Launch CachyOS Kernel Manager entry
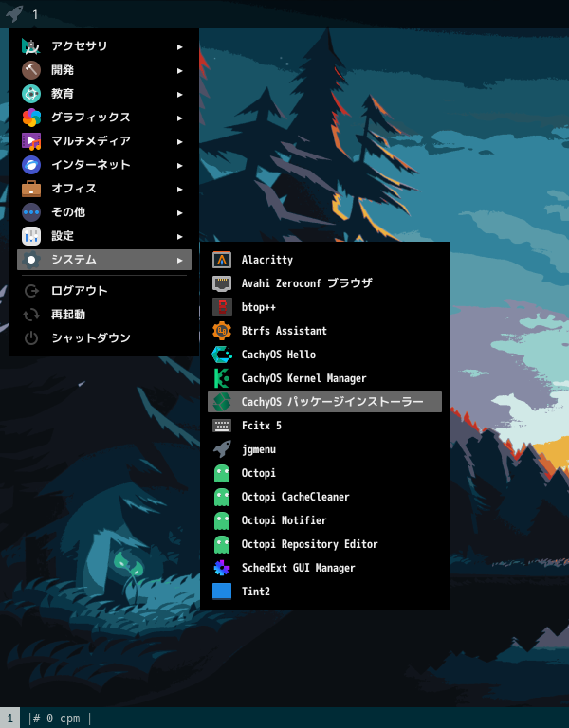 tap(324, 378)
